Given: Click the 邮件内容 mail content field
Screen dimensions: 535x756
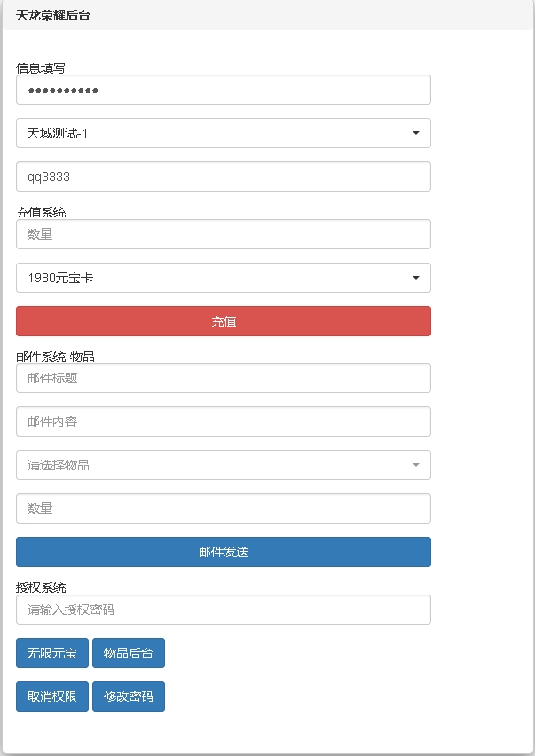Looking at the screenshot, I should click(222, 421).
